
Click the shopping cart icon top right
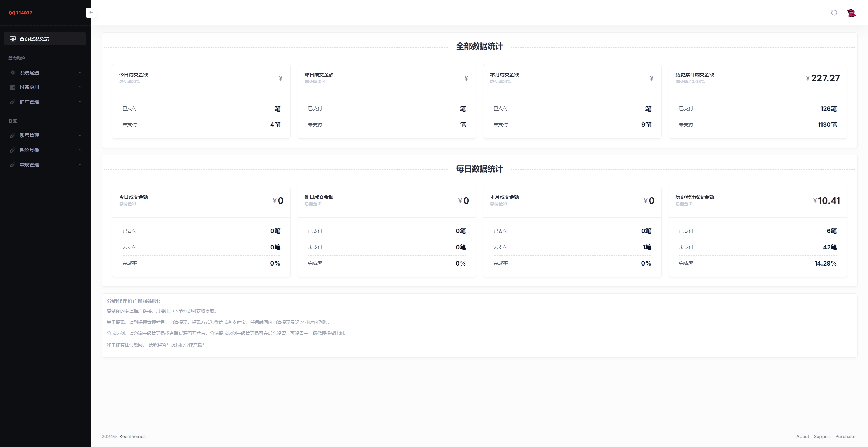(x=851, y=12)
